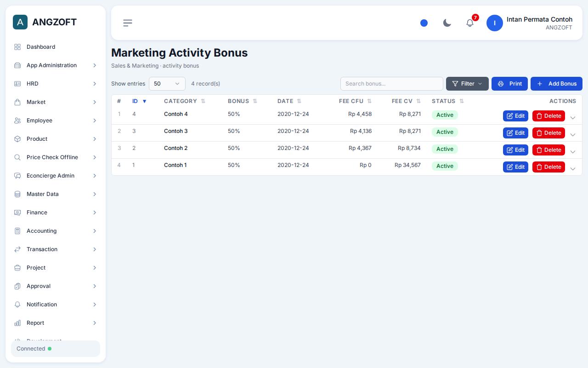Click the Project briefcase icon
The image size is (588, 368).
[x=17, y=268]
